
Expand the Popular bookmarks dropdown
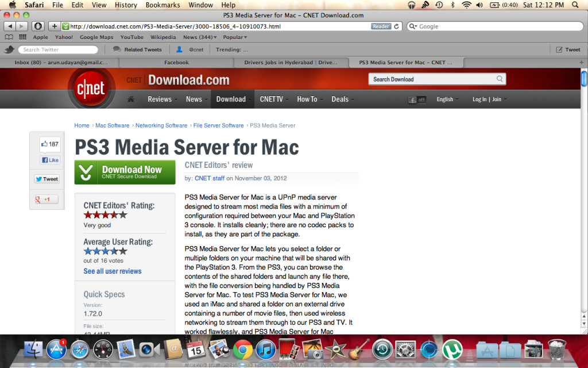click(235, 37)
